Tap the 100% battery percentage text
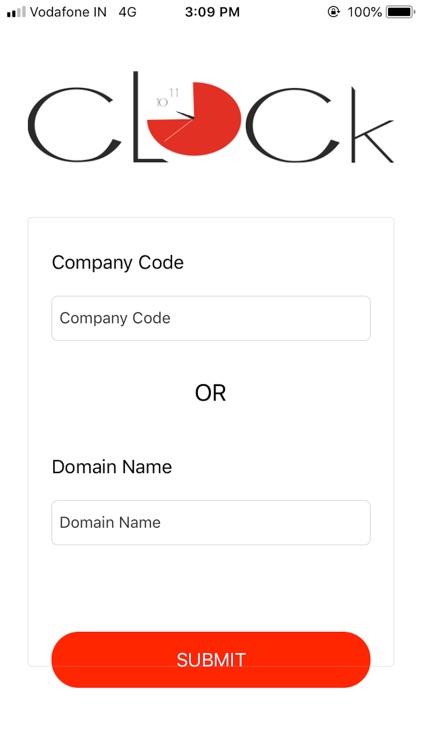 pyautogui.click(x=365, y=12)
